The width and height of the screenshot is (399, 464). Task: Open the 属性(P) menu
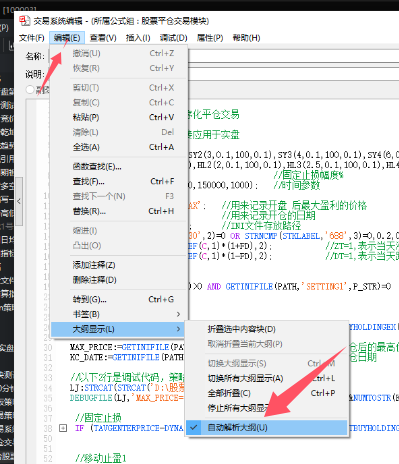click(210, 38)
